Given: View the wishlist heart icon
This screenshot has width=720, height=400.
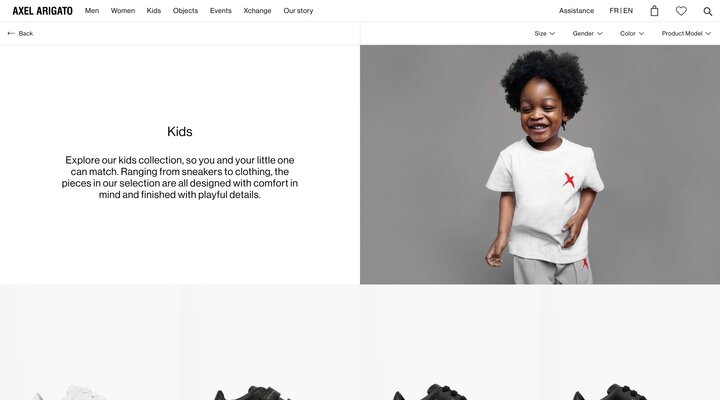Looking at the screenshot, I should [x=681, y=11].
